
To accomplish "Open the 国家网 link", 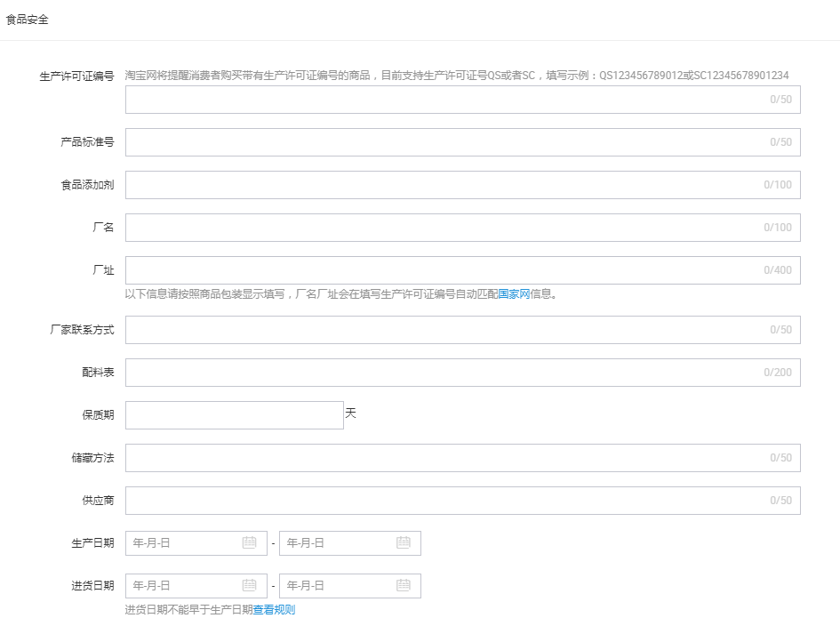I will [514, 293].
